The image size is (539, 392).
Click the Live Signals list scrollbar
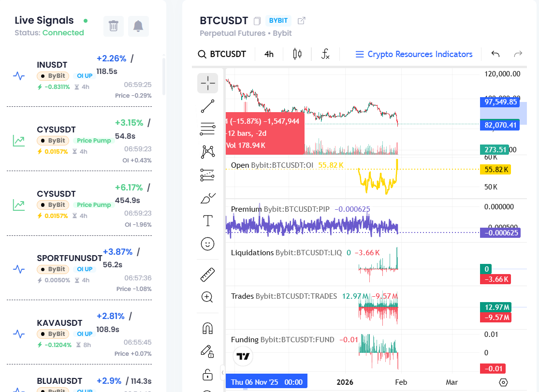pos(164,76)
